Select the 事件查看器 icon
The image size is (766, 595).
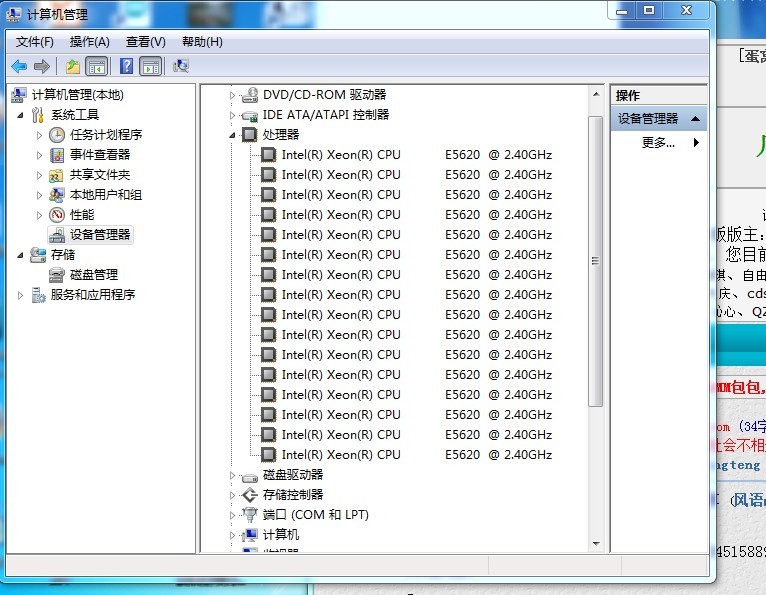coord(57,155)
